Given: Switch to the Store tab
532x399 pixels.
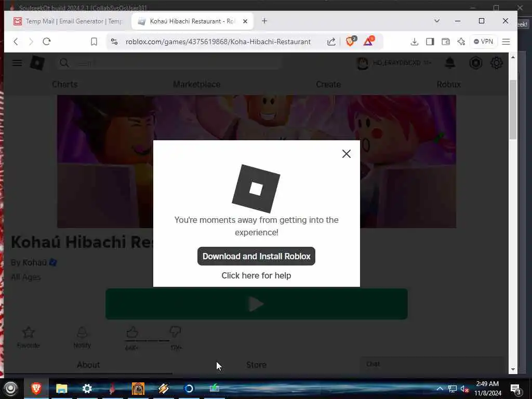Looking at the screenshot, I should 256,365.
